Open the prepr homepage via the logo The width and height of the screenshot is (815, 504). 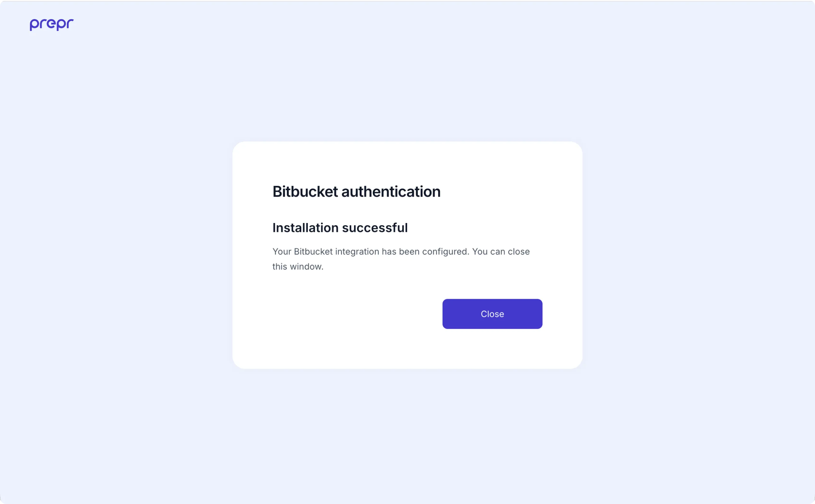tap(51, 24)
